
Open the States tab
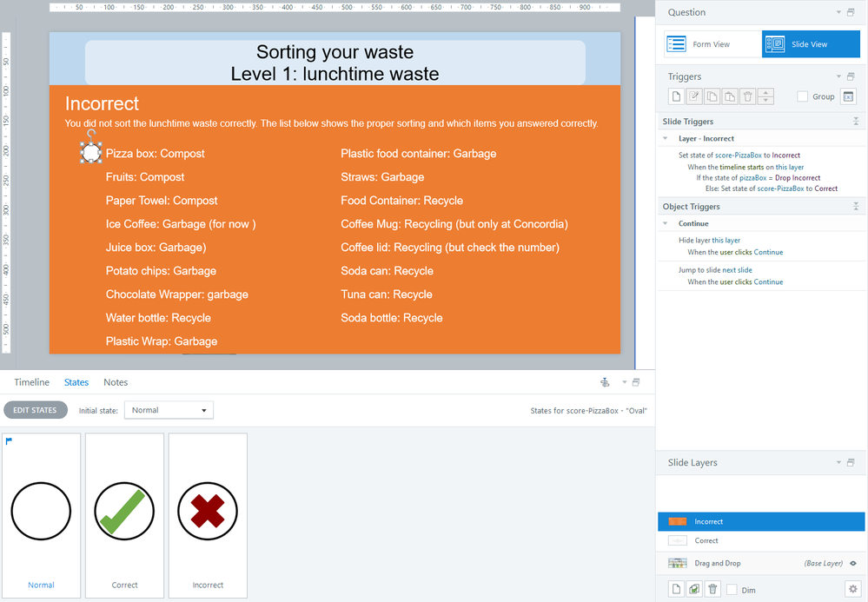pos(76,382)
